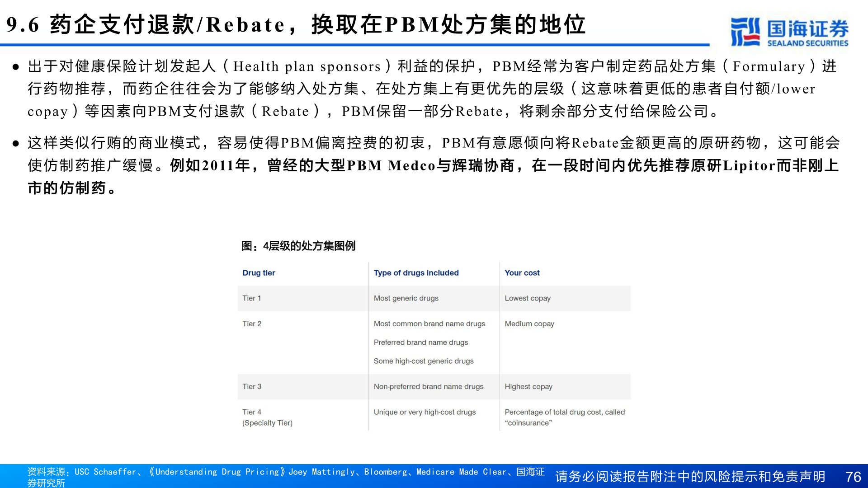Click 'Most common brand name drugs' text
This screenshot has width=868, height=488.
[x=429, y=324]
